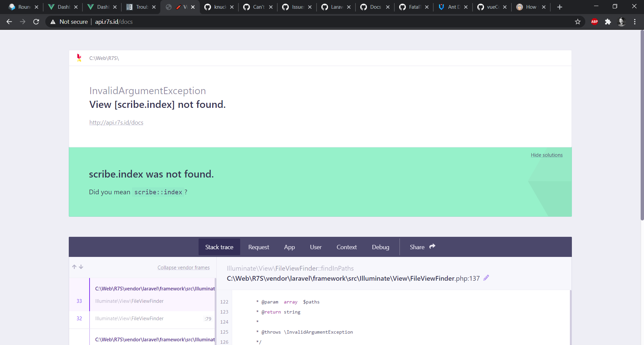Click the Flare/Ignition logo icon
This screenshot has width=644, height=345.
(79, 58)
